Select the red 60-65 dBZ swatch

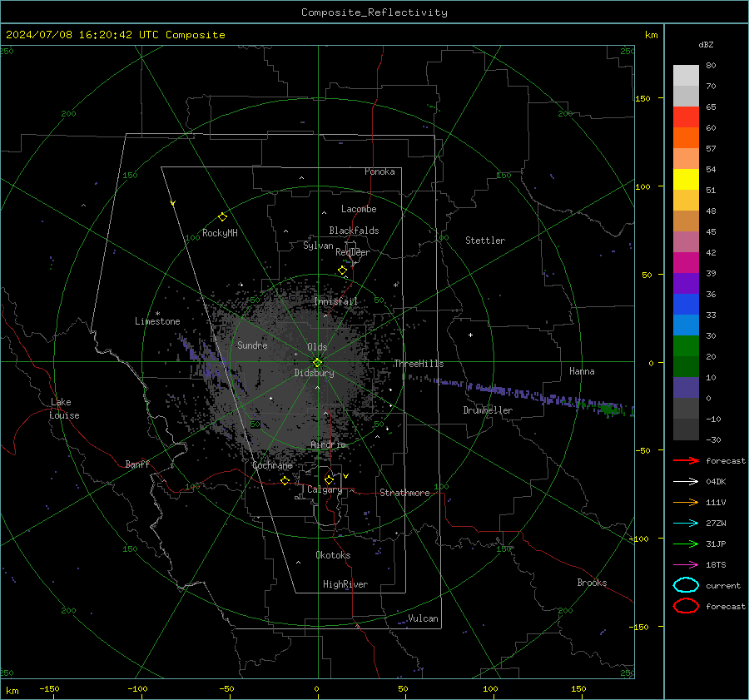point(686,117)
